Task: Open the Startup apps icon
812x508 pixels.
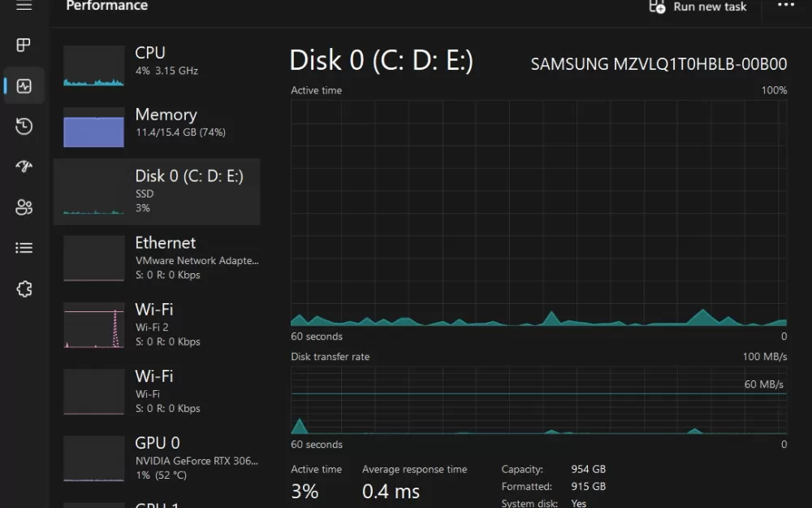Action: point(24,167)
